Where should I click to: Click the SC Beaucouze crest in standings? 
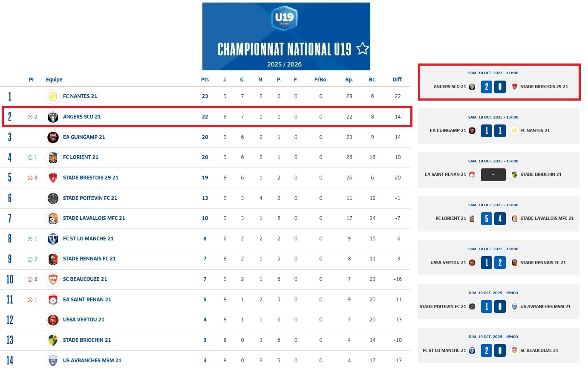pyautogui.click(x=53, y=279)
